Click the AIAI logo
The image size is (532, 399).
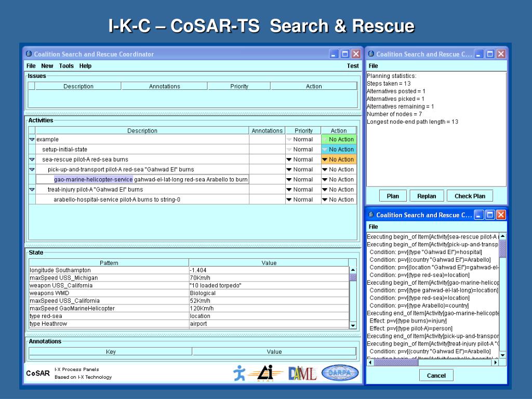point(265,373)
